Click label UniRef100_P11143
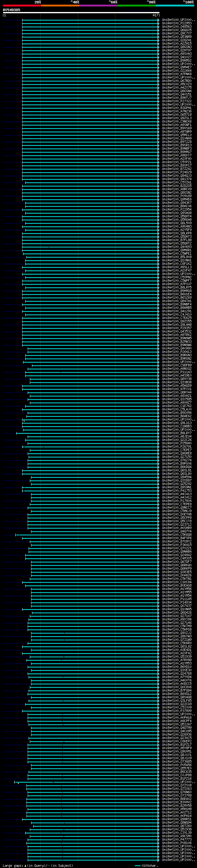This screenshot has width=197, height=868. [177, 372]
